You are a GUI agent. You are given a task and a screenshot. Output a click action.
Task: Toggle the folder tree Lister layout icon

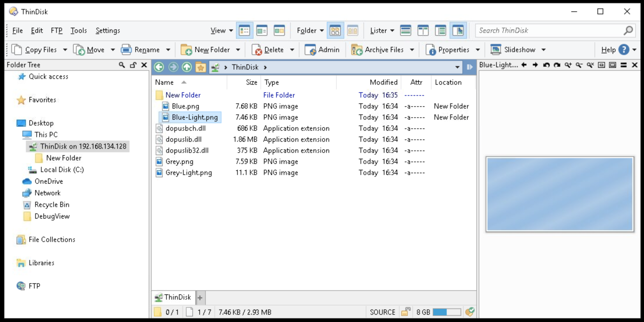tap(441, 31)
